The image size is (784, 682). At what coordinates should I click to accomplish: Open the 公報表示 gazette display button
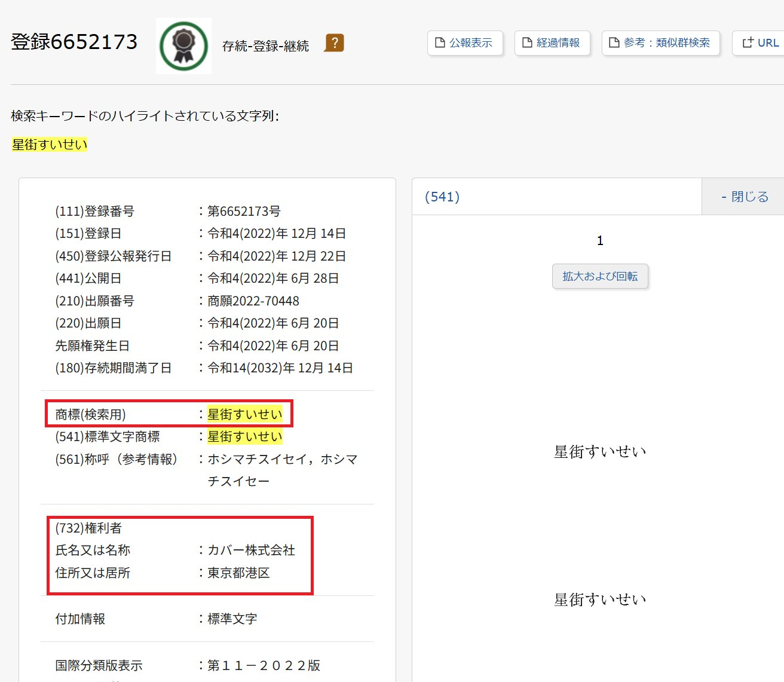(x=465, y=43)
